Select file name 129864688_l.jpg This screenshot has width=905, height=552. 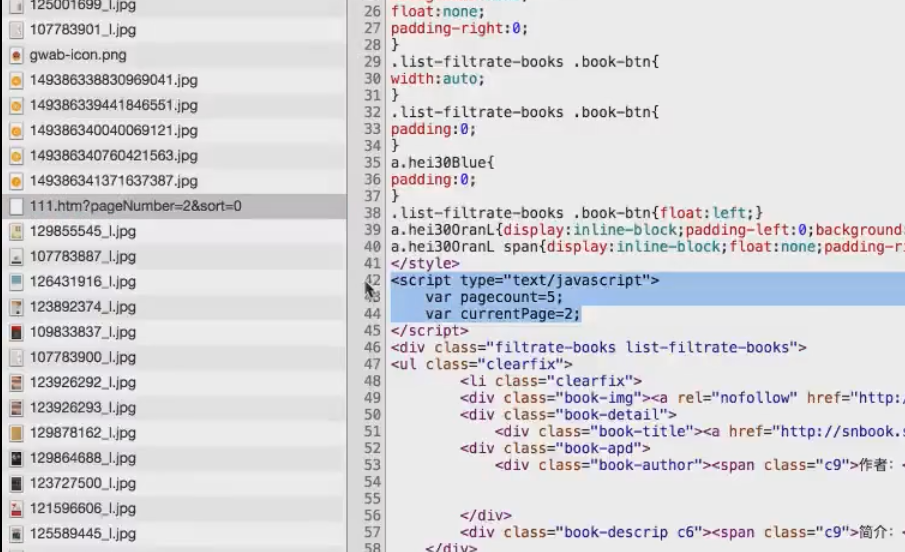(x=83, y=458)
